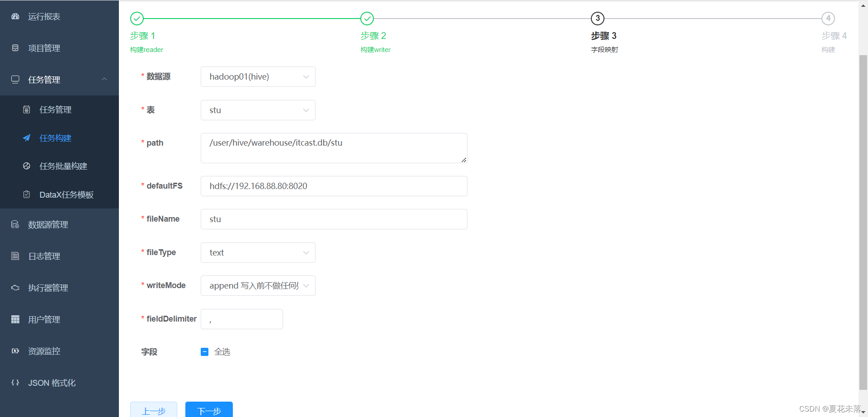Click the scrollbar down arrow
Viewport: 868px width, 417px height.
863,412
